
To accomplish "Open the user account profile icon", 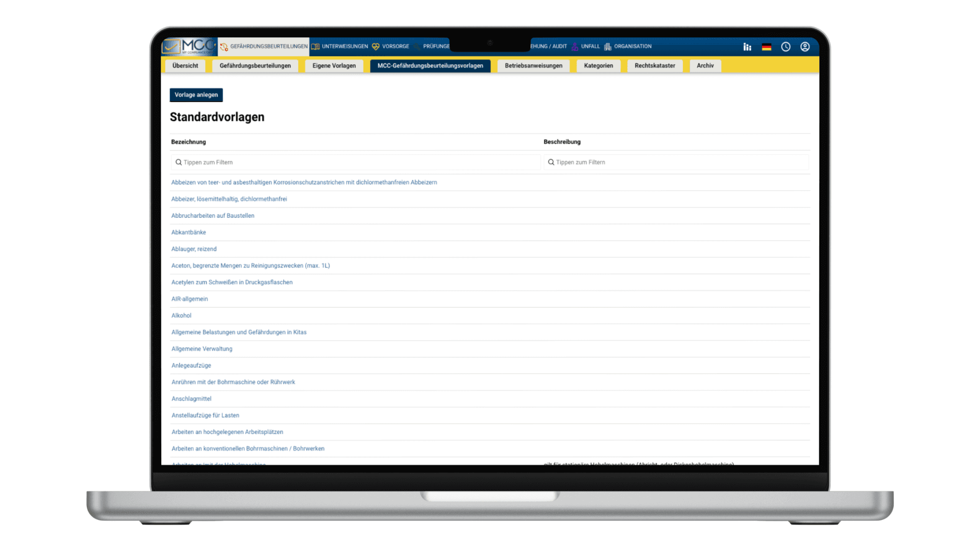I will pos(805,47).
